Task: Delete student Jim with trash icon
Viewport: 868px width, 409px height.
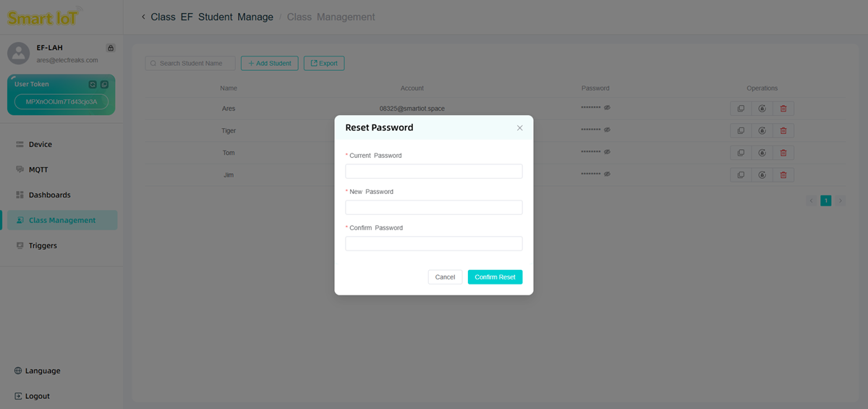Action: pos(783,175)
